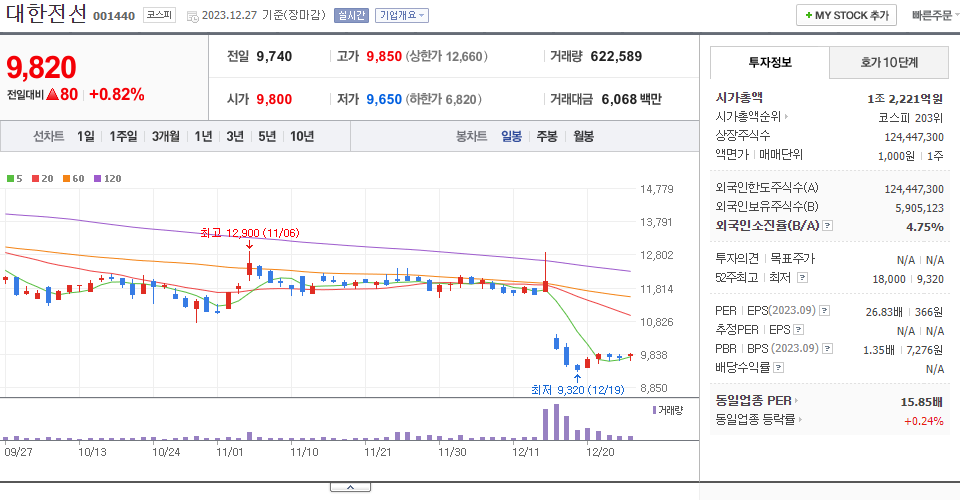Click the help icon next to 52주최고 최저
The height and width of the screenshot is (500, 960).
(803, 278)
